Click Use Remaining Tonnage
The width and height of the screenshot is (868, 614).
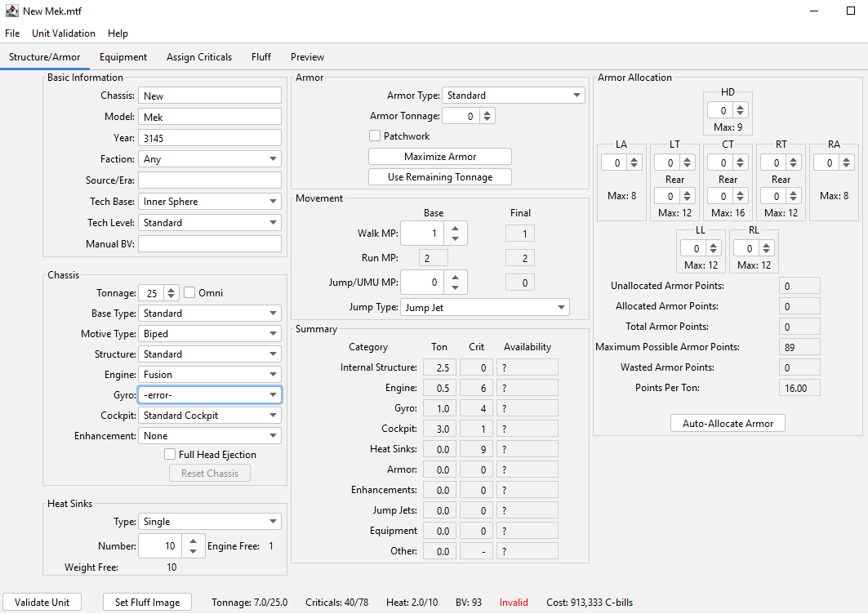tap(439, 176)
